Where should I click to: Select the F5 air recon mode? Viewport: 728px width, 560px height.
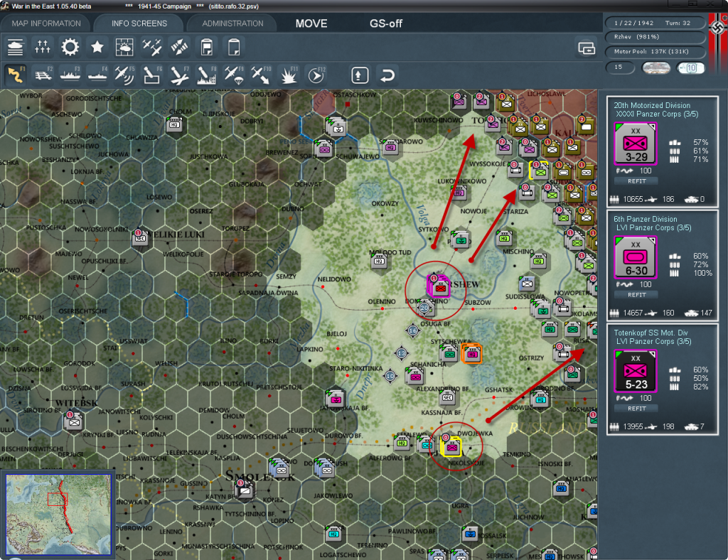[x=124, y=75]
